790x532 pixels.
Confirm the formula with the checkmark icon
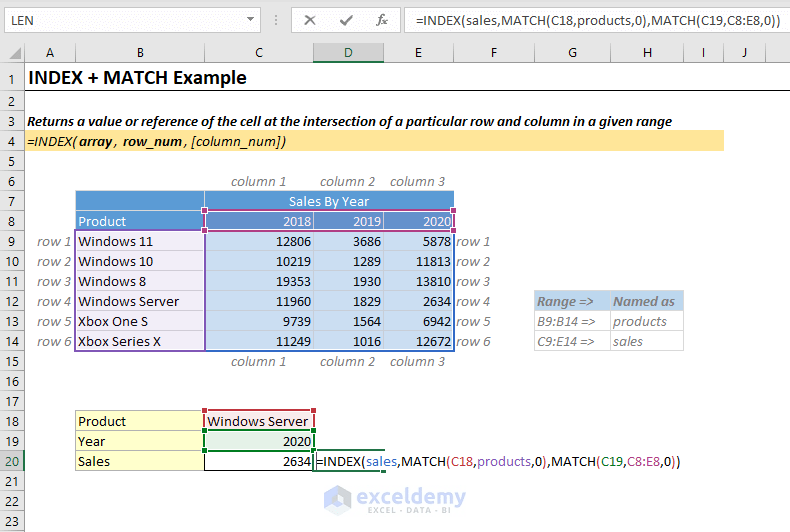346,20
